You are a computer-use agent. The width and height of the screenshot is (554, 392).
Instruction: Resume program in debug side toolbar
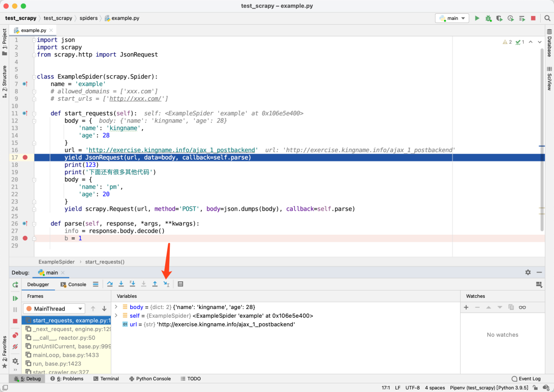15,299
